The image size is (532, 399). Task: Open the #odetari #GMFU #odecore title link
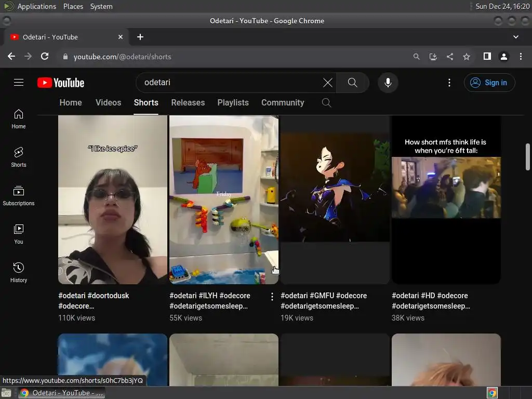tap(324, 301)
